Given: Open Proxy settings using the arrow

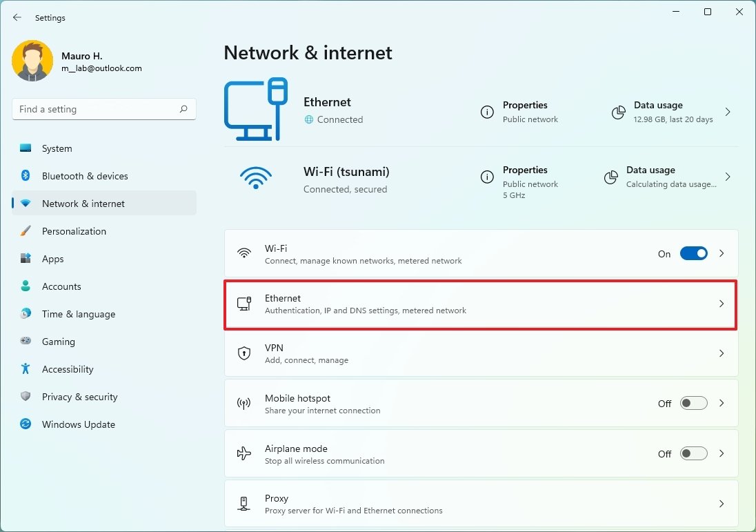Looking at the screenshot, I should pyautogui.click(x=722, y=504).
